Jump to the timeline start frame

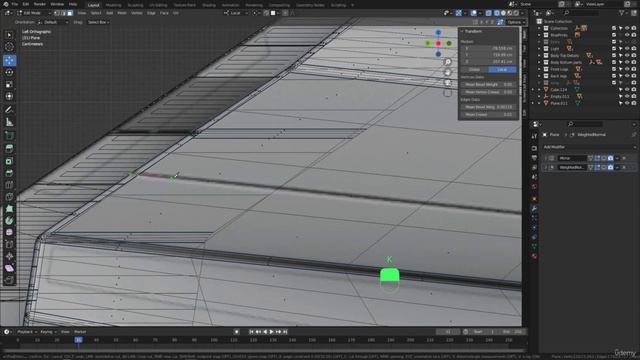tap(251, 332)
